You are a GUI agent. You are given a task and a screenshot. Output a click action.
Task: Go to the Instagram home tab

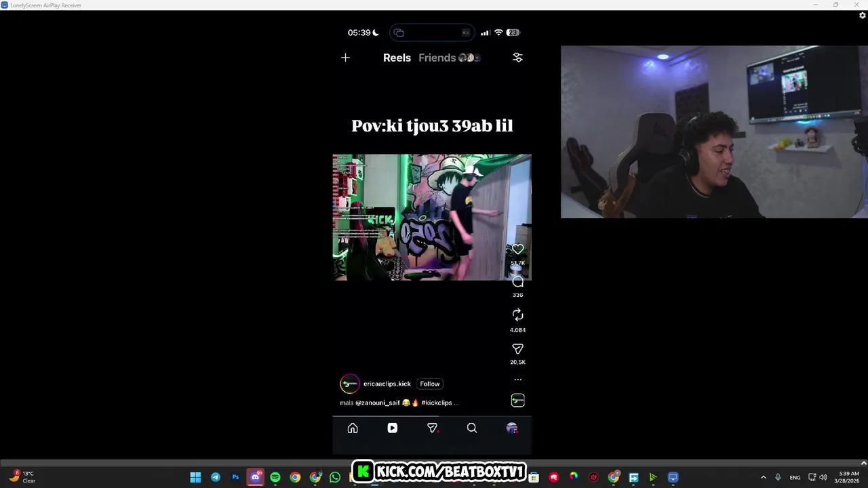[x=353, y=428]
